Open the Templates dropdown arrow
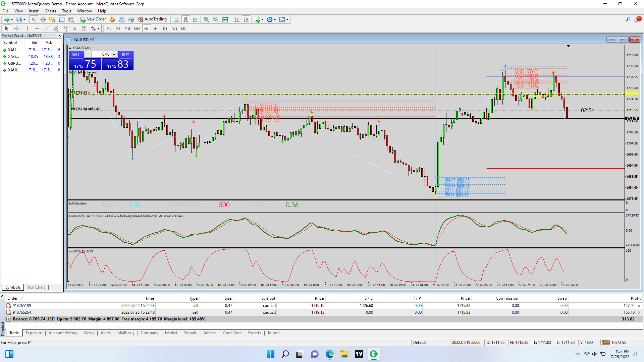Screen dimensions: 644x362 [x=287, y=19]
